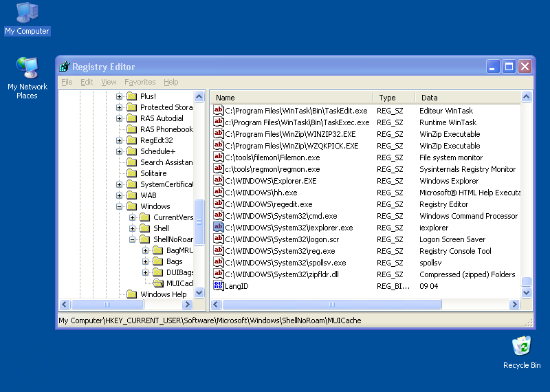This screenshot has height=392, width=550.
Task: Click the open folder icon of MUICache
Action: [158, 283]
